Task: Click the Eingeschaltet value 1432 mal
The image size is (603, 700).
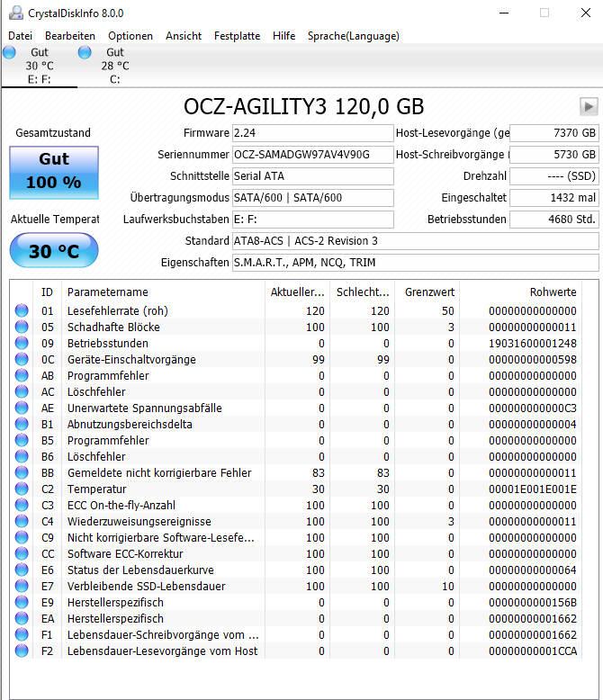Action: click(x=554, y=198)
